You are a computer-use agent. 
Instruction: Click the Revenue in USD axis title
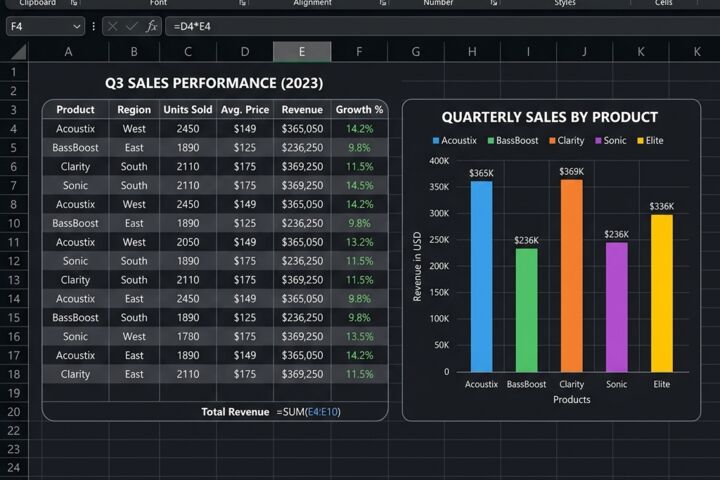pos(417,266)
